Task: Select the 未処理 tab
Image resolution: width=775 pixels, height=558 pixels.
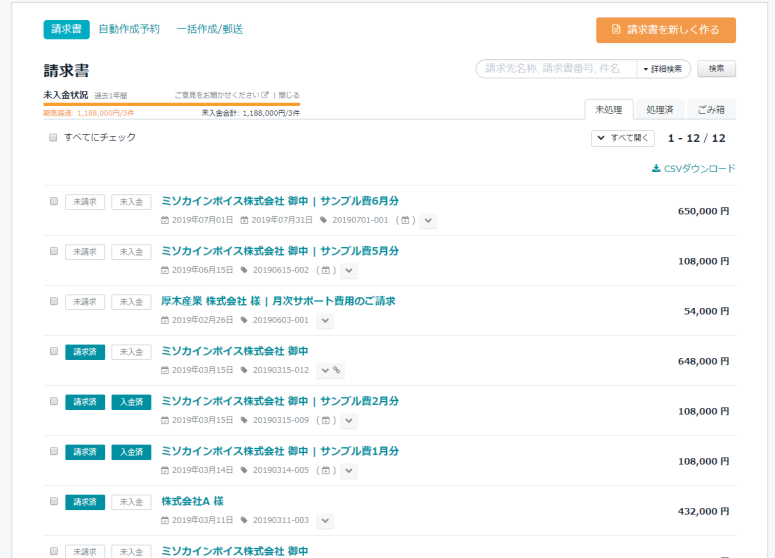Action: pos(609,109)
